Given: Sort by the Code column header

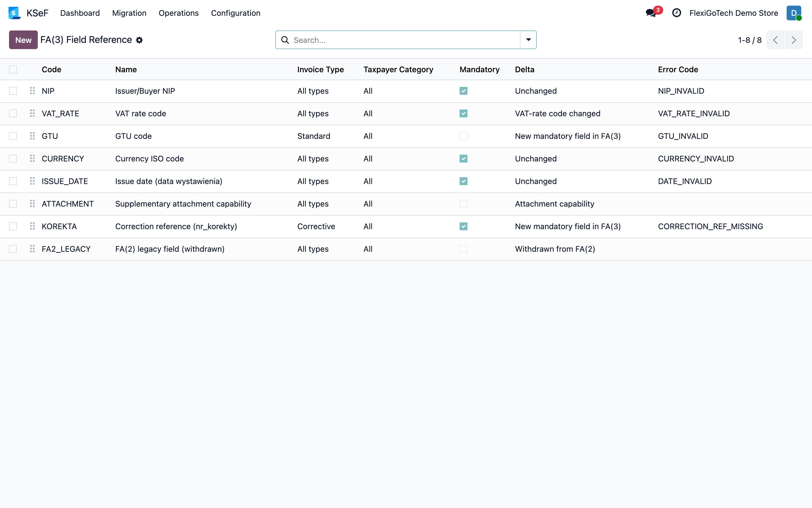Looking at the screenshot, I should pos(51,69).
